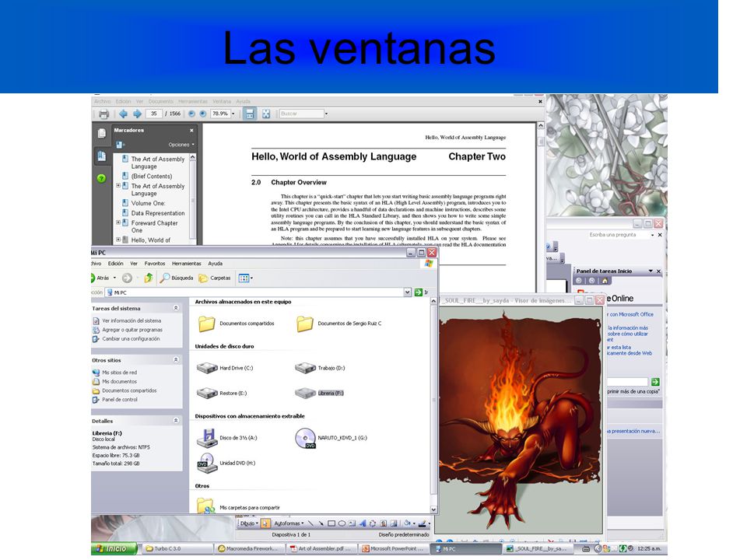The width and height of the screenshot is (747, 560).
Task: Collapse the Tareas del sistema section
Action: [x=176, y=308]
